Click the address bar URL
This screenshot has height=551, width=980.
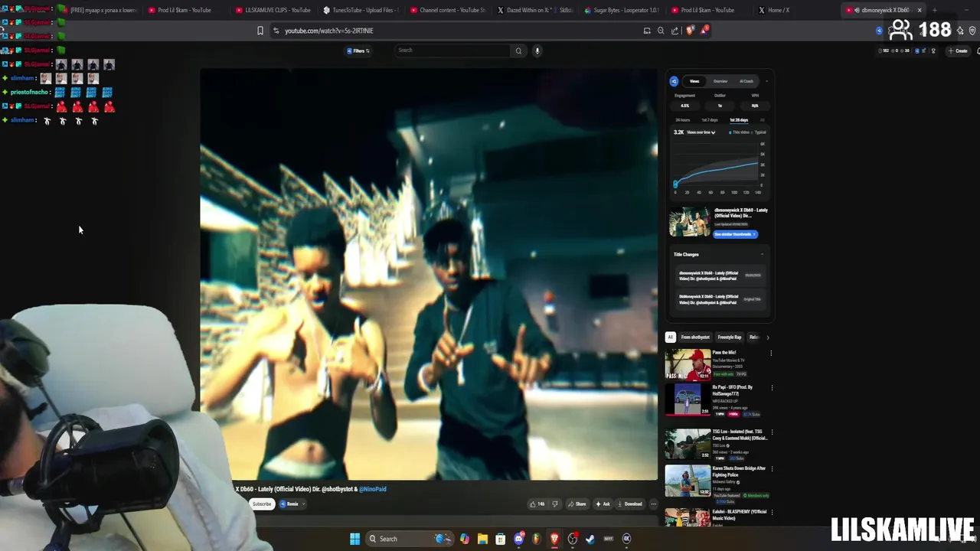point(329,31)
